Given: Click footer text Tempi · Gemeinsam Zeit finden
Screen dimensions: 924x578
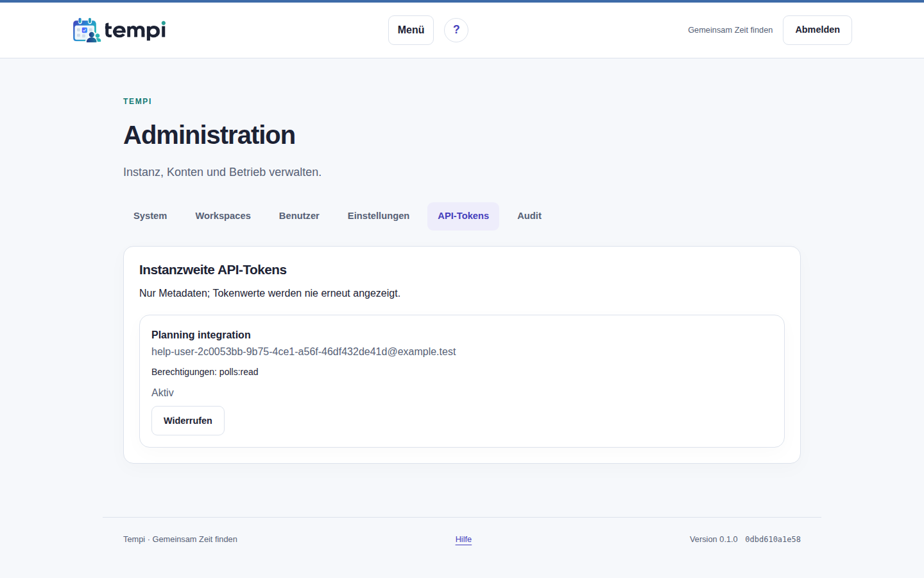Looking at the screenshot, I should [x=180, y=539].
